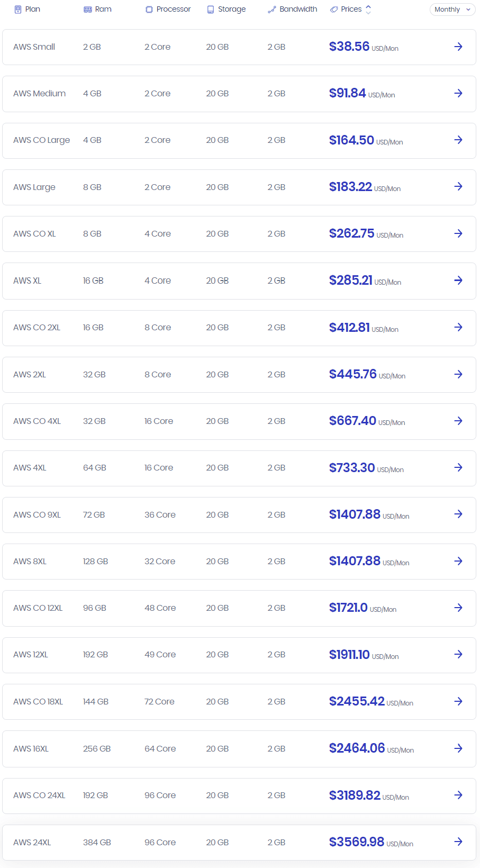This screenshot has height=868, width=480.
Task: Click the Storage column header label
Action: point(232,10)
